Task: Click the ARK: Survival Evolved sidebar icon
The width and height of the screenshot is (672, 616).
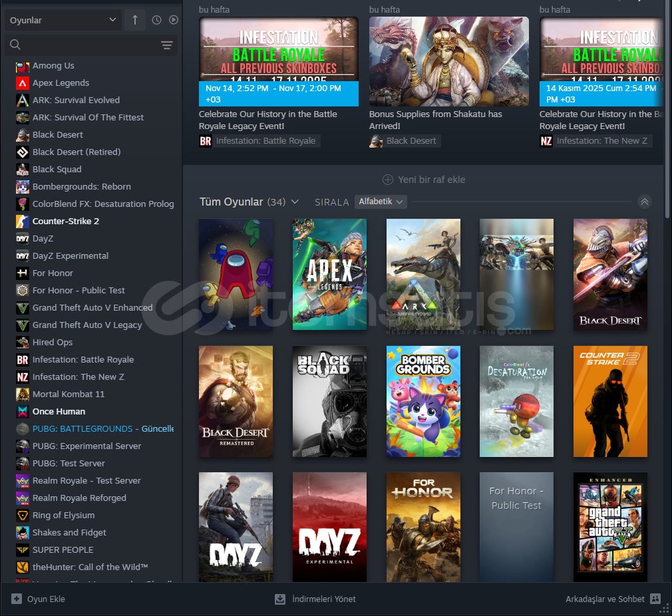Action: pos(22,100)
